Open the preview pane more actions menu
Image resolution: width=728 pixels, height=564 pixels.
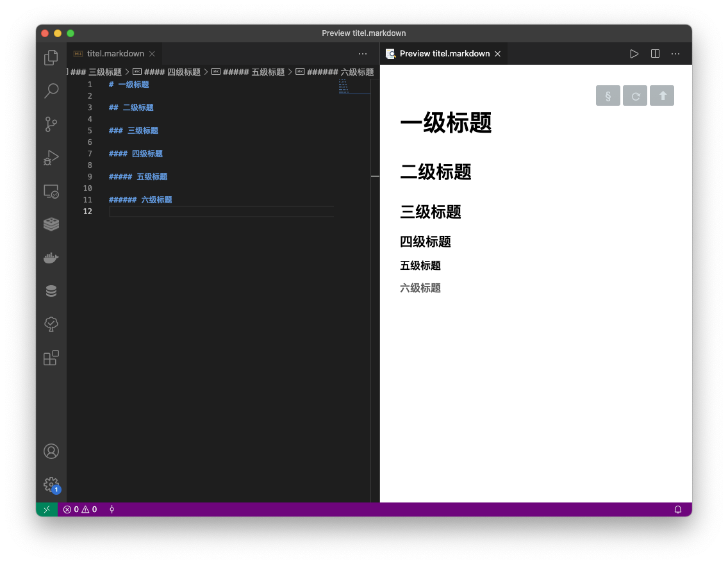point(675,54)
